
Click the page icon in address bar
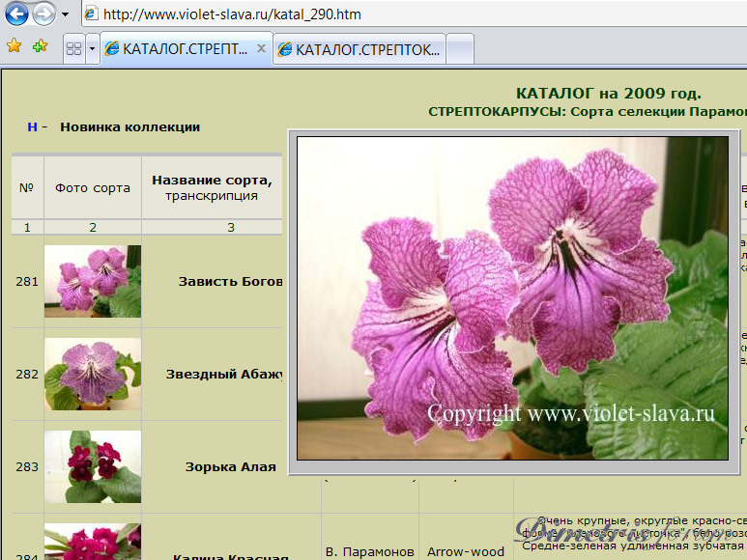pos(90,14)
